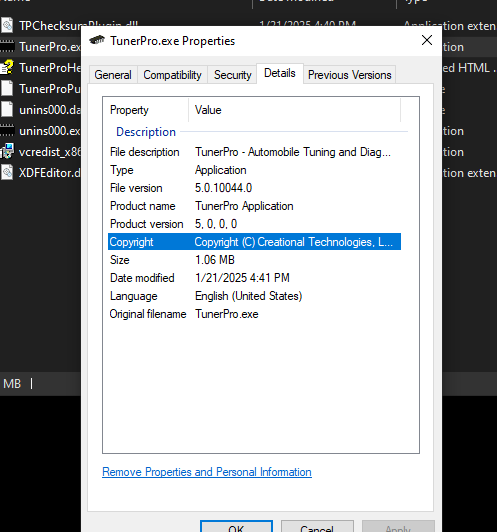Image resolution: width=497 pixels, height=532 pixels.
Task: Select unins000.exe file name in Explorer
Action: pos(50,131)
